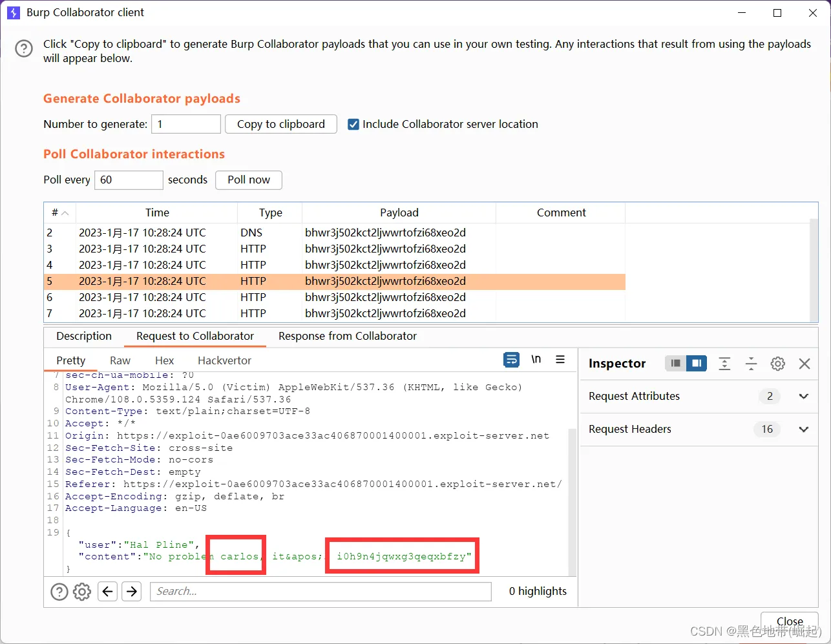
Task: Click the "user":"Hal Pline" JSON line
Action: pos(138,545)
